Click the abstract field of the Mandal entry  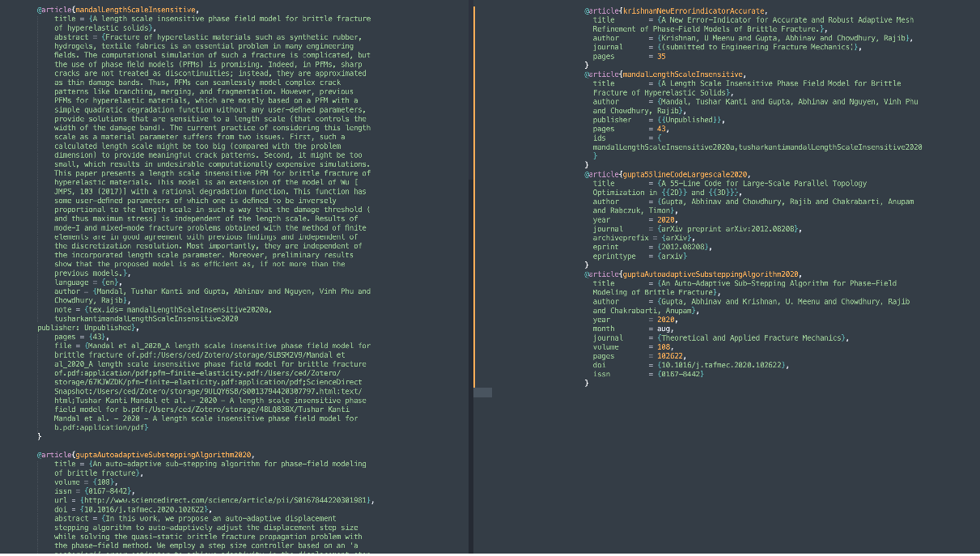pos(73,37)
